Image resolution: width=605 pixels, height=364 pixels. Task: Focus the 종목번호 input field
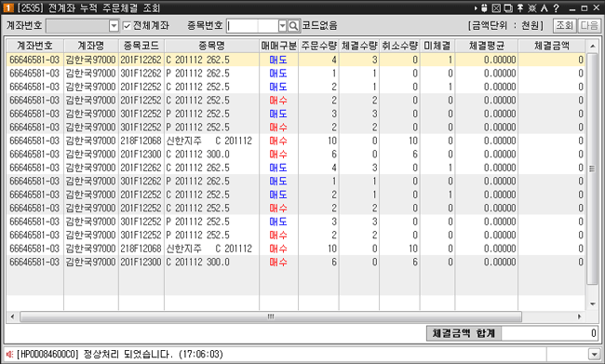click(x=252, y=26)
